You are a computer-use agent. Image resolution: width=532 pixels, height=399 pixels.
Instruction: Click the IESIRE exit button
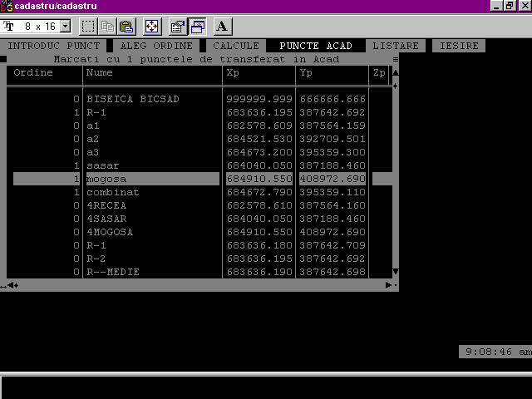coord(459,46)
